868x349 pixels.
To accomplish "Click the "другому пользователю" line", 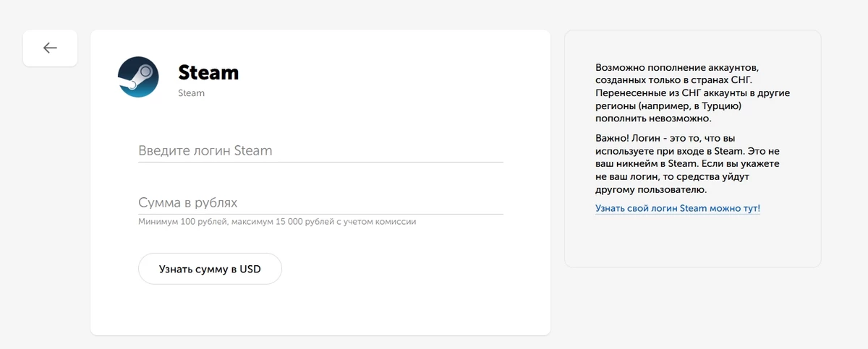I will click(x=650, y=190).
